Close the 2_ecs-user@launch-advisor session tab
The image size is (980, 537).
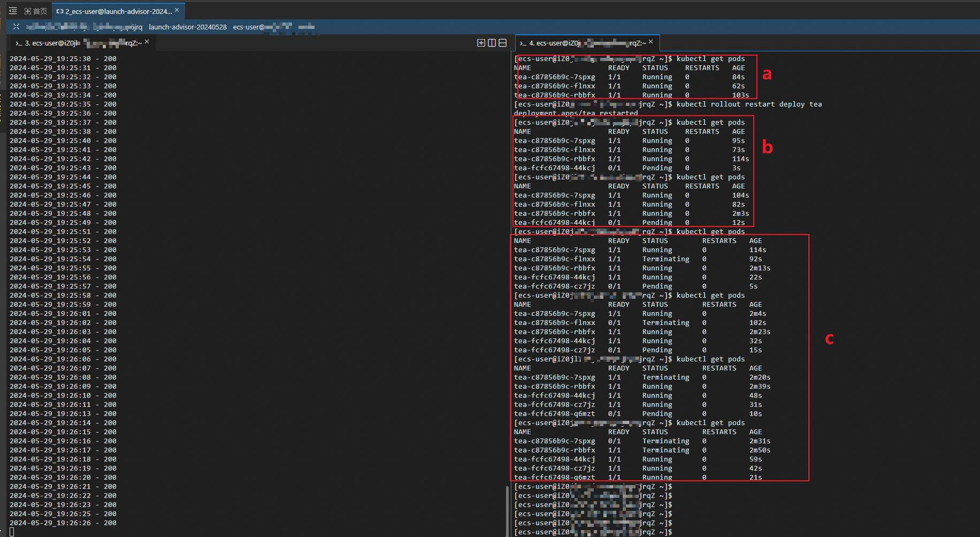point(177,10)
